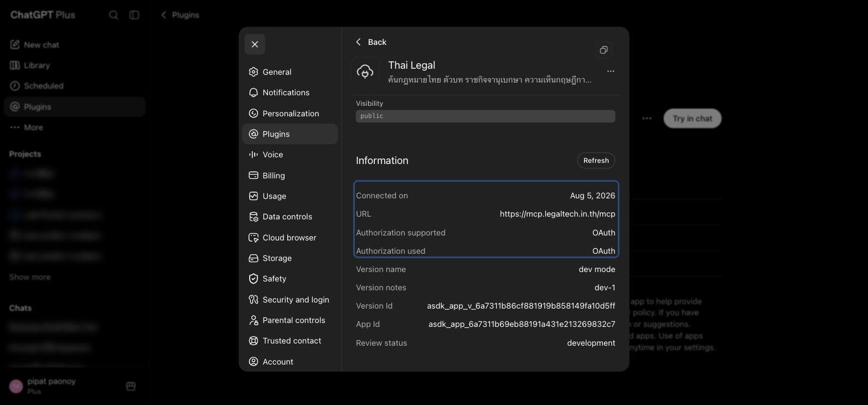868x405 pixels.
Task: Refresh plugin information
Action: [x=596, y=161]
